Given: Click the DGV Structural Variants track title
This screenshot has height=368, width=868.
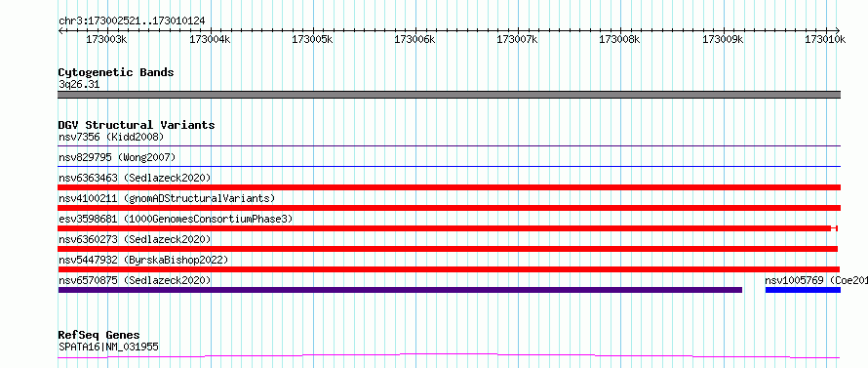Looking at the screenshot, I should pyautogui.click(x=137, y=125).
